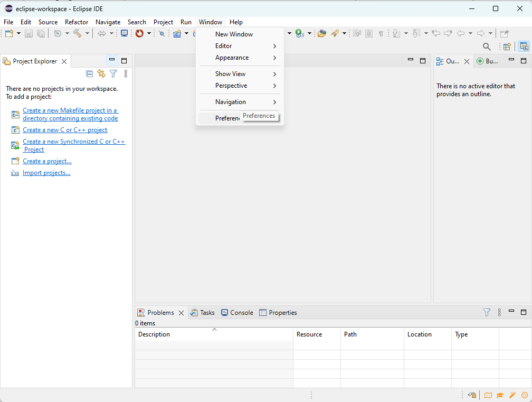Open the New wizard dropdown arrow

coord(18,33)
